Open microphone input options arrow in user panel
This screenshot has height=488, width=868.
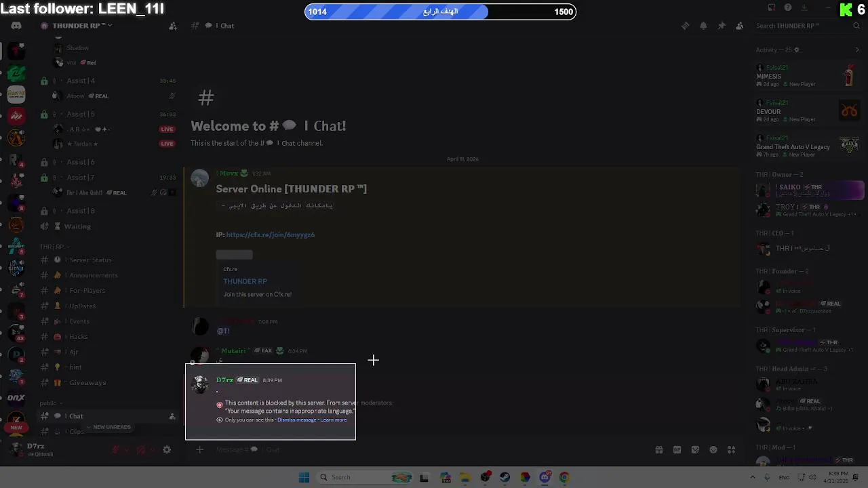point(126,449)
